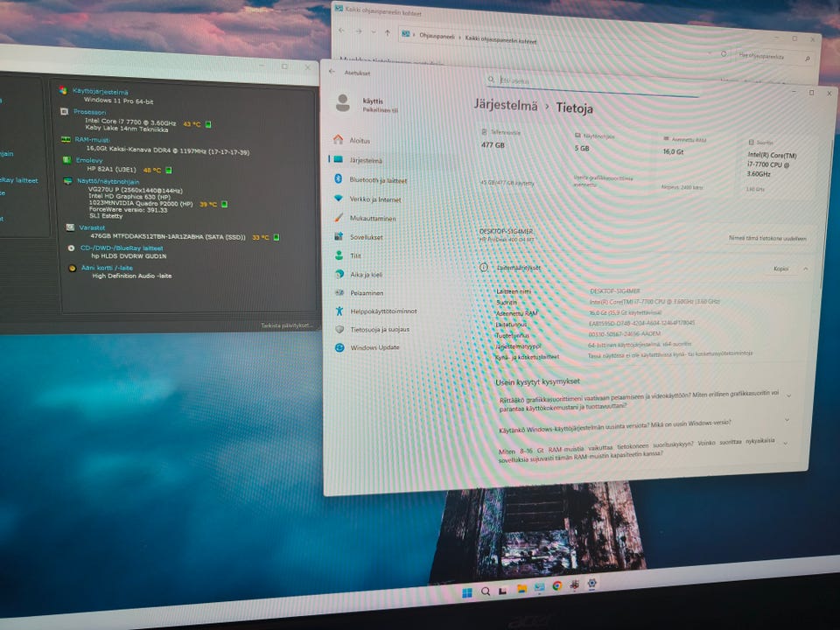The image size is (840, 630).
Task: Click the Windows Update sync icon
Action: click(x=339, y=347)
